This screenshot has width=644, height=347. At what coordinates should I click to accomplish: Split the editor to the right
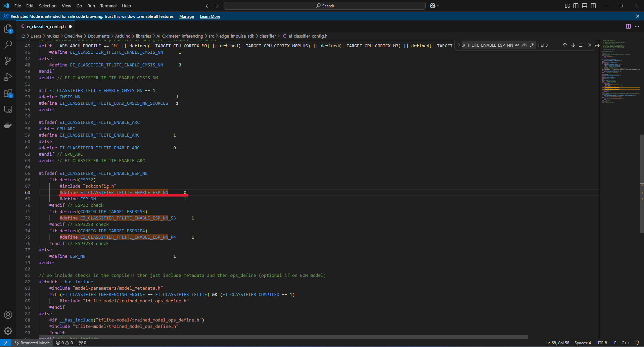click(628, 27)
